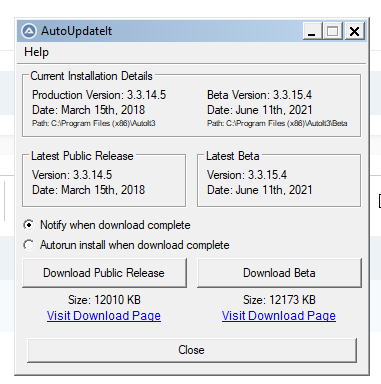Click Size: 12173 KB label
This screenshot has width=381, height=384.
point(279,300)
